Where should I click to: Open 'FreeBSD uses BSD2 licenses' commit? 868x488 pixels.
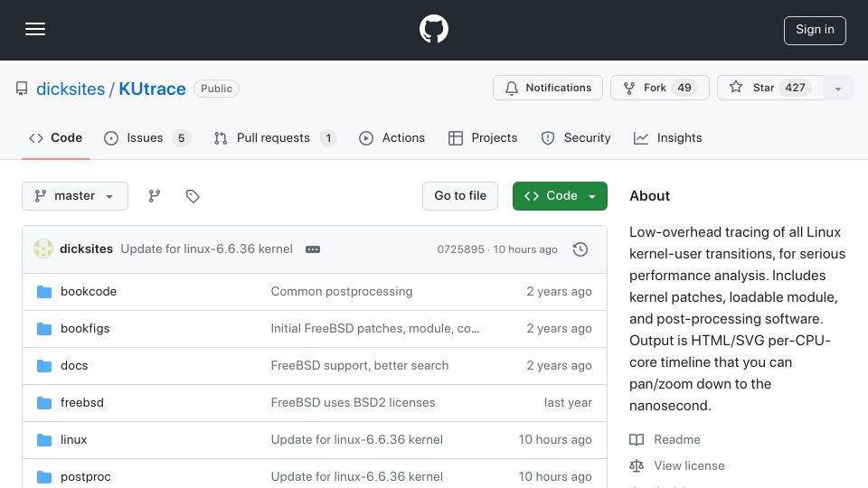click(x=354, y=403)
